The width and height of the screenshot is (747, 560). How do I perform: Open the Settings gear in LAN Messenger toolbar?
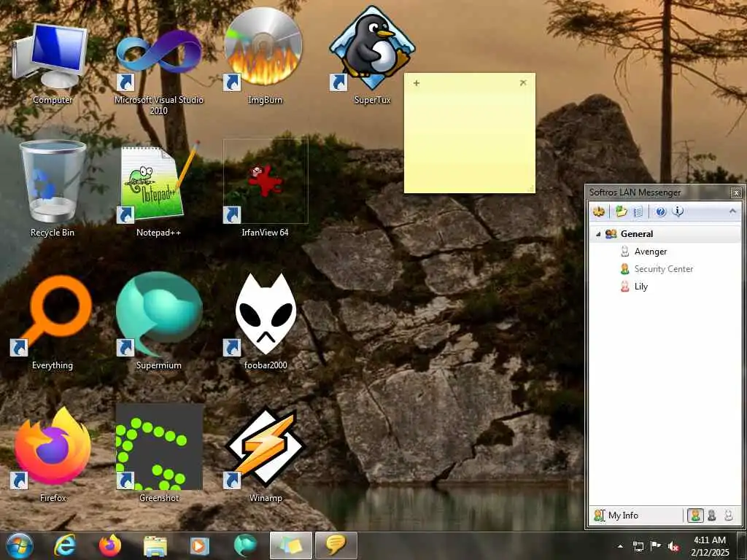pos(600,211)
